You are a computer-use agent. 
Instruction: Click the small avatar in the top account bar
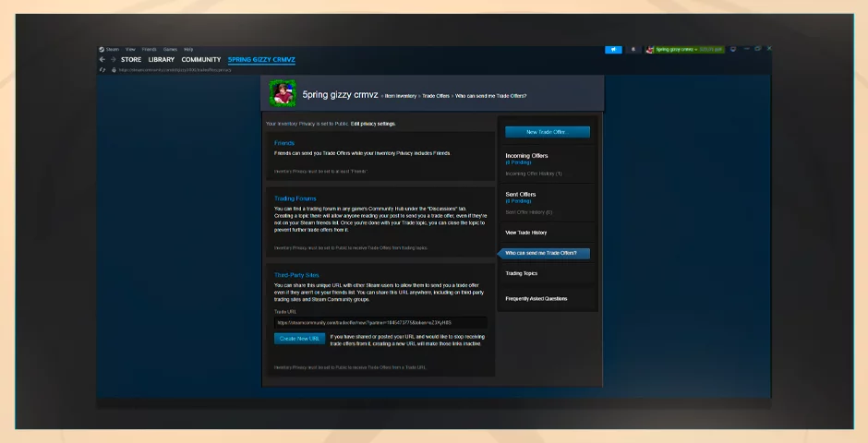pos(650,49)
